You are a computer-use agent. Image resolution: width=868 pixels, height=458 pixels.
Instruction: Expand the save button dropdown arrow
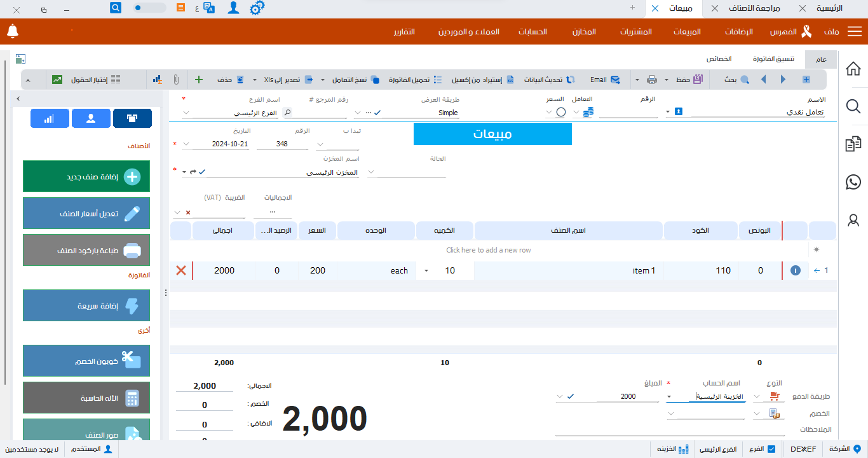pyautogui.click(x=667, y=80)
